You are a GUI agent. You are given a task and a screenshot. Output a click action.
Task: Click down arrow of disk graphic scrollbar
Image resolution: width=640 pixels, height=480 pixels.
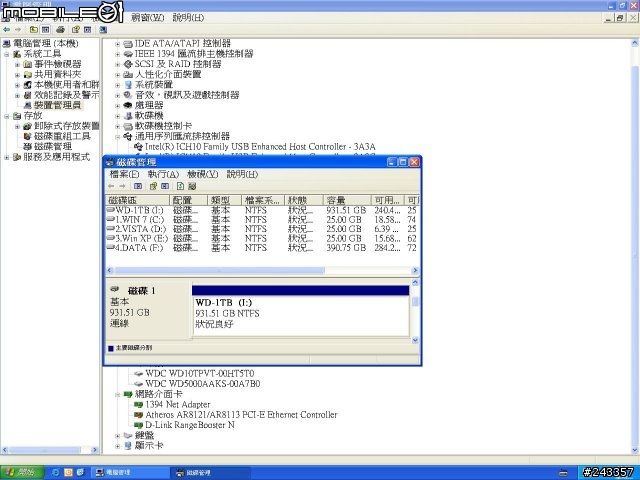coord(415,340)
